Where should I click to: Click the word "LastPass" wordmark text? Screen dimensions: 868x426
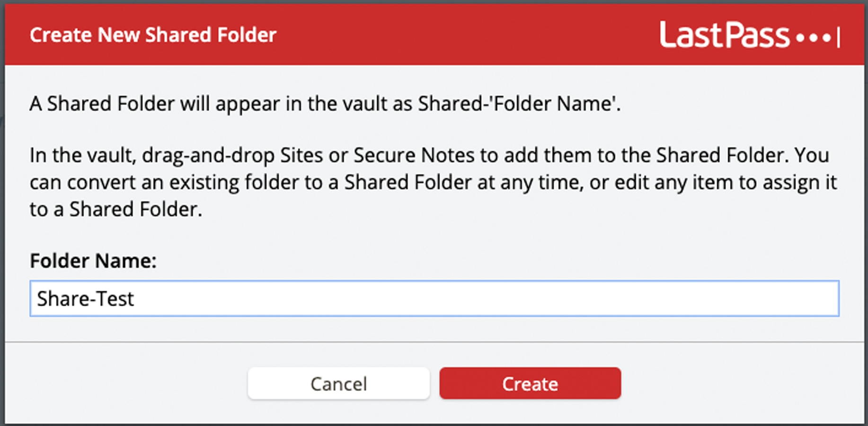click(725, 35)
